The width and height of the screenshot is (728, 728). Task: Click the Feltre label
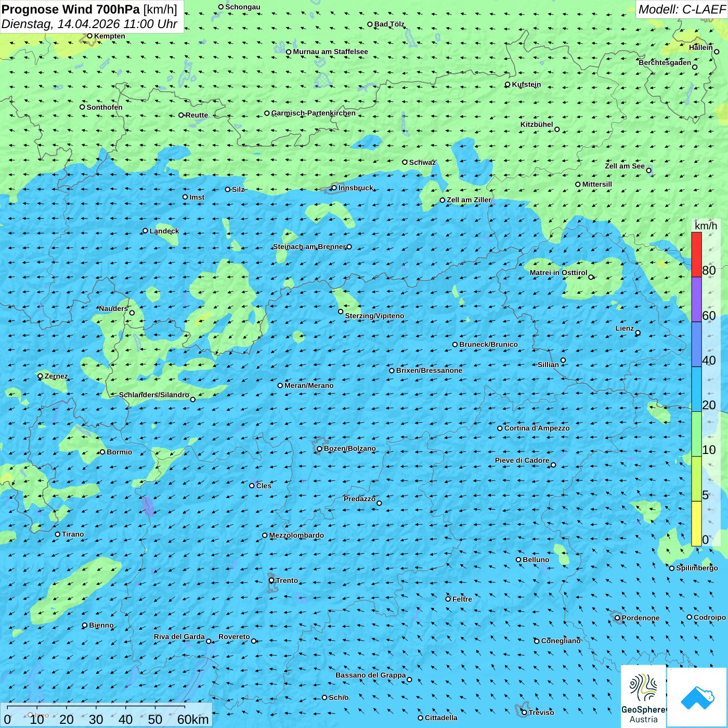(462, 599)
